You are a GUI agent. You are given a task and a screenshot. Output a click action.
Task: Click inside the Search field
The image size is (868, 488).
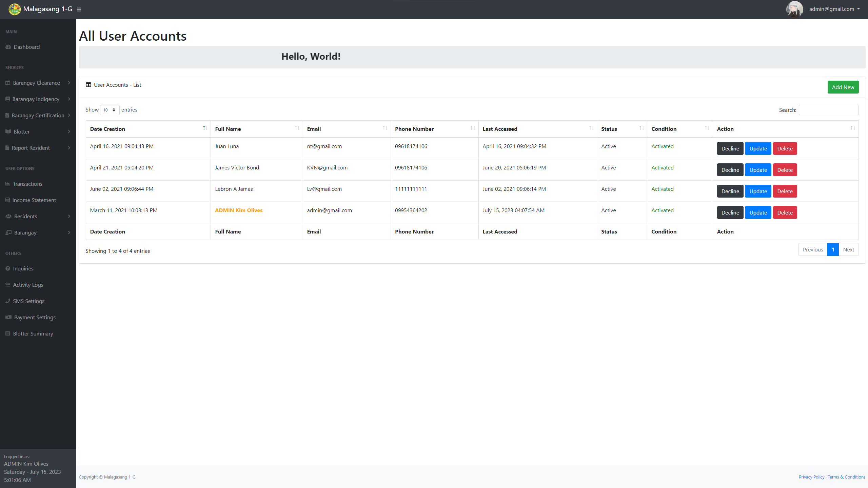point(829,110)
